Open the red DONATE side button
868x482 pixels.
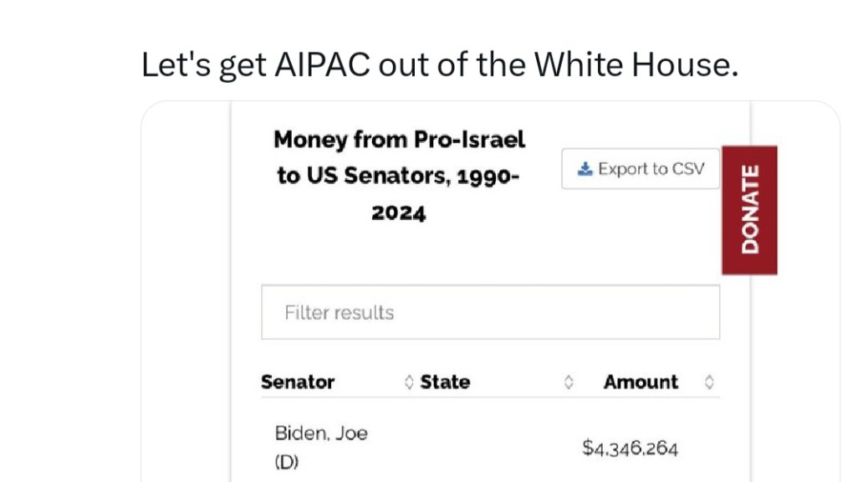749,210
